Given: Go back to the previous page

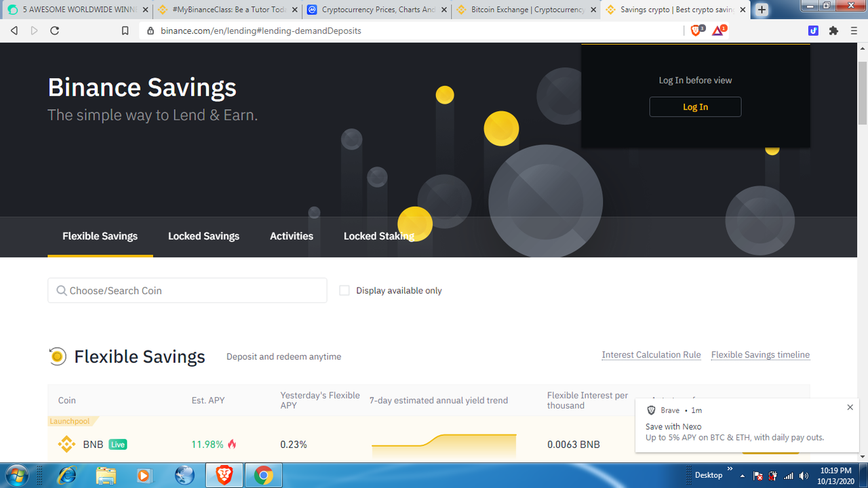Looking at the screenshot, I should [x=14, y=30].
